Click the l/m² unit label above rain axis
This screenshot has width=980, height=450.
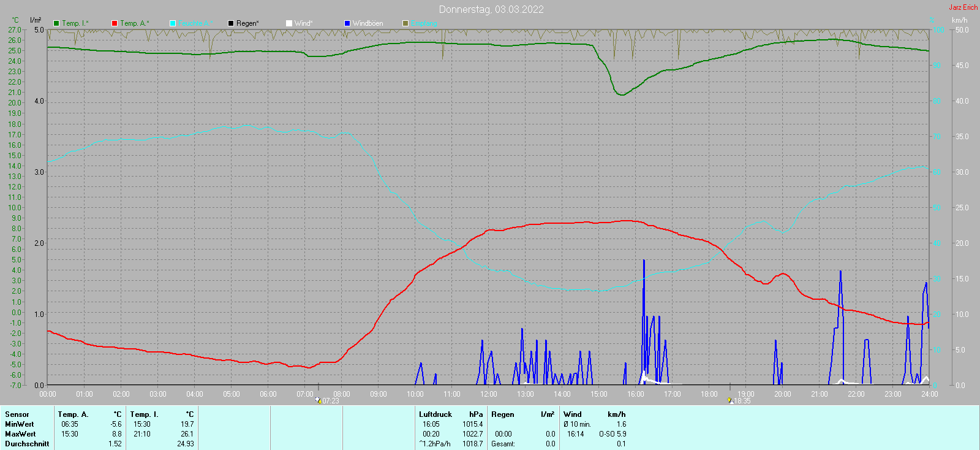coord(36,20)
